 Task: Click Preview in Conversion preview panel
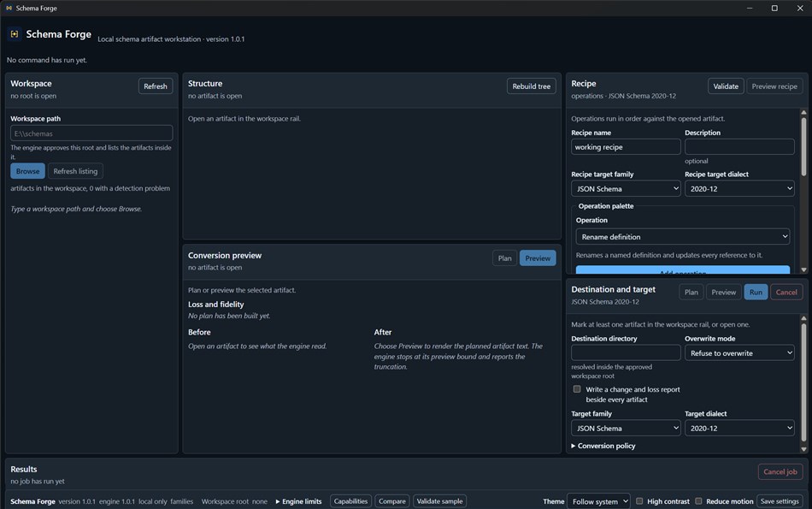click(x=538, y=258)
